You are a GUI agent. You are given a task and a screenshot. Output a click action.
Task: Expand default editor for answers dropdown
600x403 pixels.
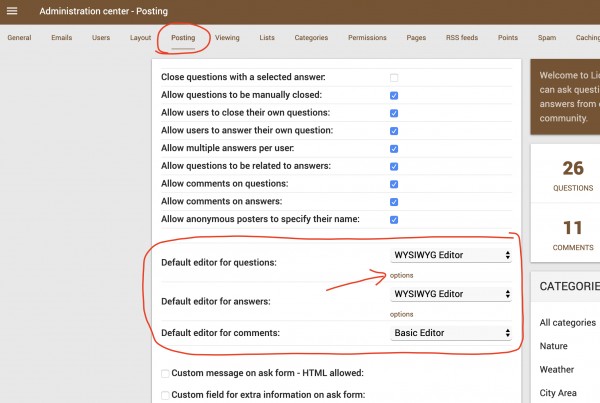(451, 294)
